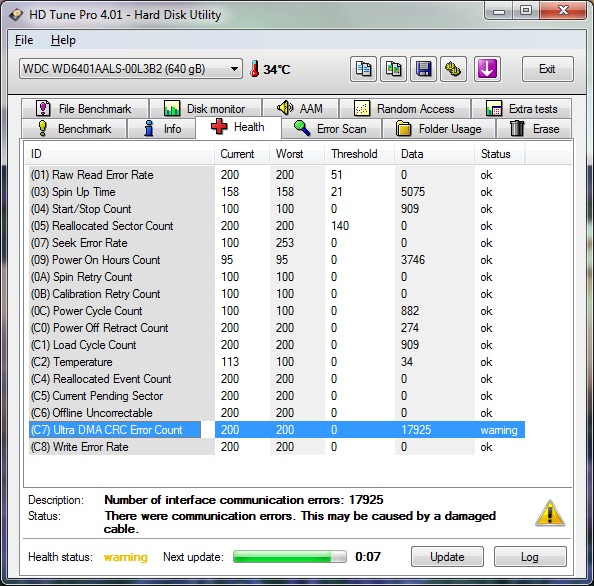Switch to the File Benchmark tab
The height and width of the screenshot is (586, 594).
(x=85, y=109)
